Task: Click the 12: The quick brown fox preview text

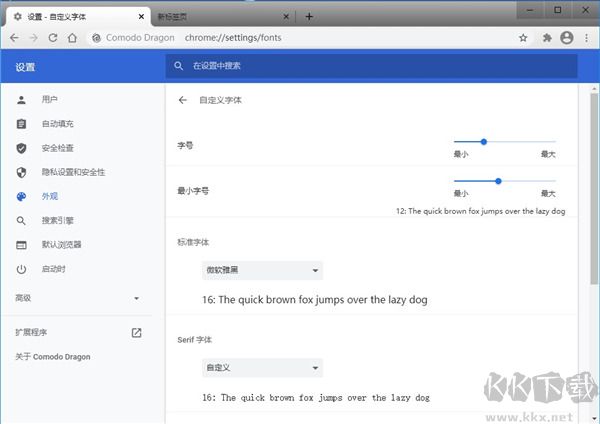Action: [481, 211]
